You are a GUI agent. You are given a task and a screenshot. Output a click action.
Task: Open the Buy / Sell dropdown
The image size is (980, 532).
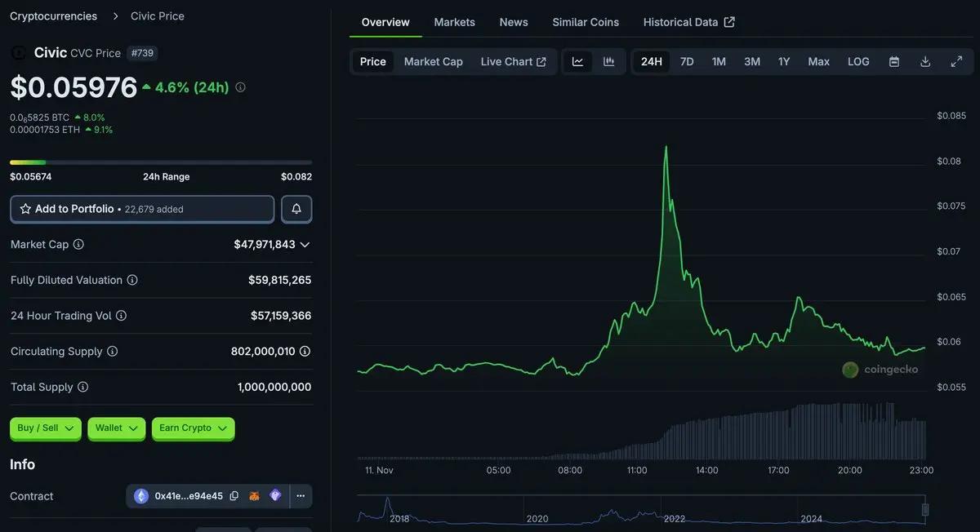click(x=46, y=428)
